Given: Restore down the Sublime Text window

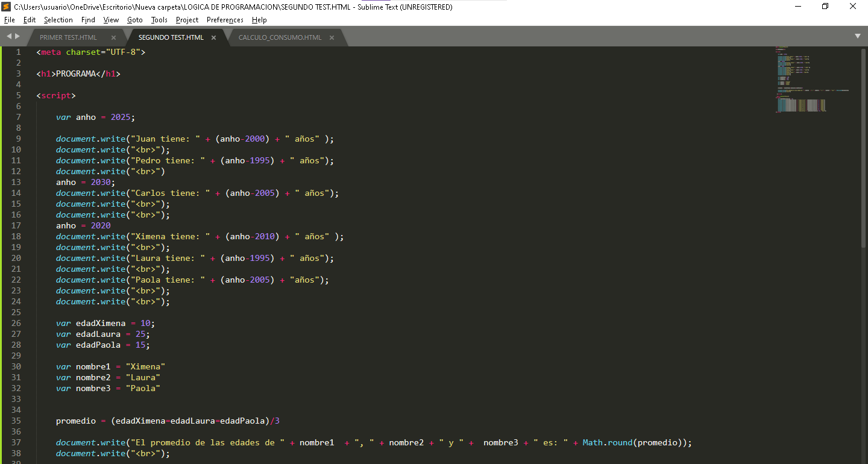Looking at the screenshot, I should [825, 7].
